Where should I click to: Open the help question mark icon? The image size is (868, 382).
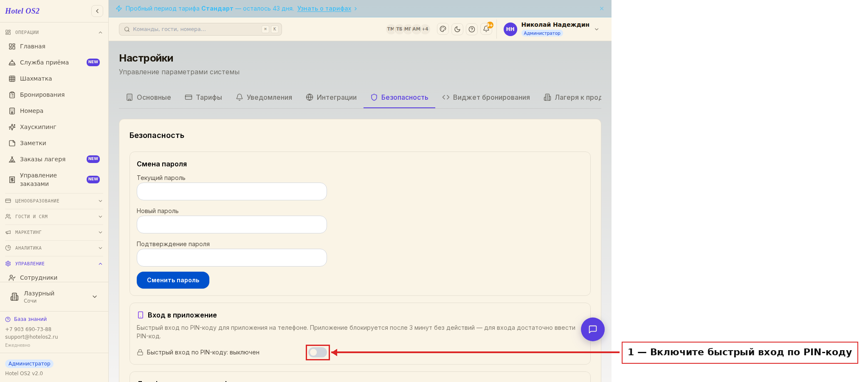coord(472,29)
